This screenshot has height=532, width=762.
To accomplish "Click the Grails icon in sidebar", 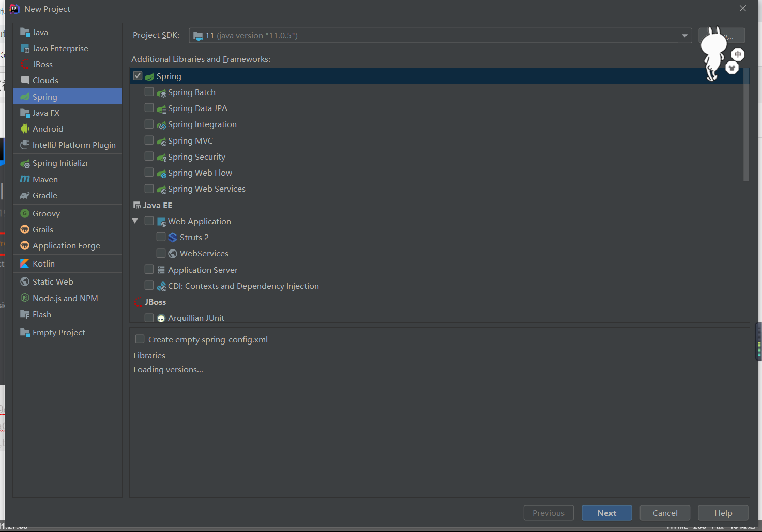I will [25, 229].
